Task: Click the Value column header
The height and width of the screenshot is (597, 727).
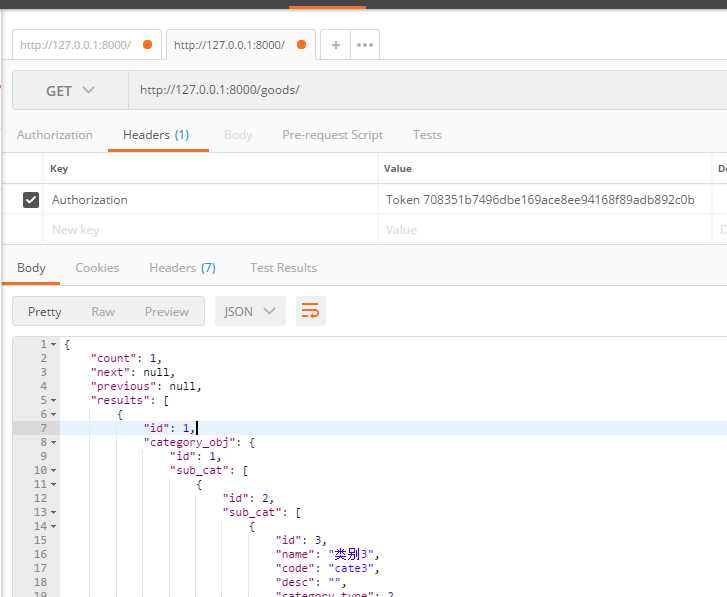Action: (x=397, y=169)
